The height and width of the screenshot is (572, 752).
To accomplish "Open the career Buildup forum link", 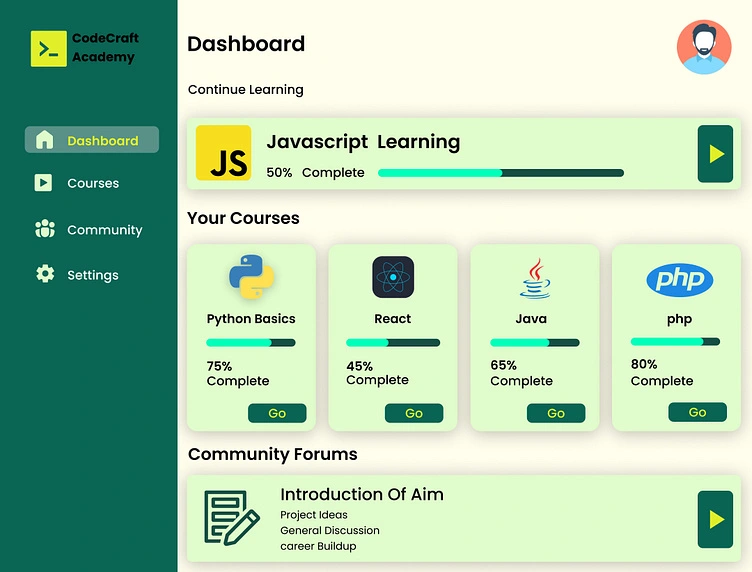I will (x=318, y=546).
